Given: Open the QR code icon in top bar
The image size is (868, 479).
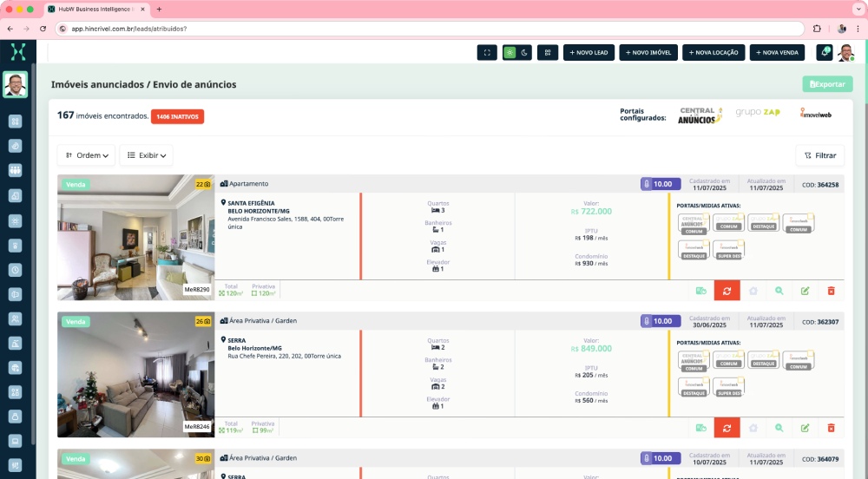Looking at the screenshot, I should (548, 52).
